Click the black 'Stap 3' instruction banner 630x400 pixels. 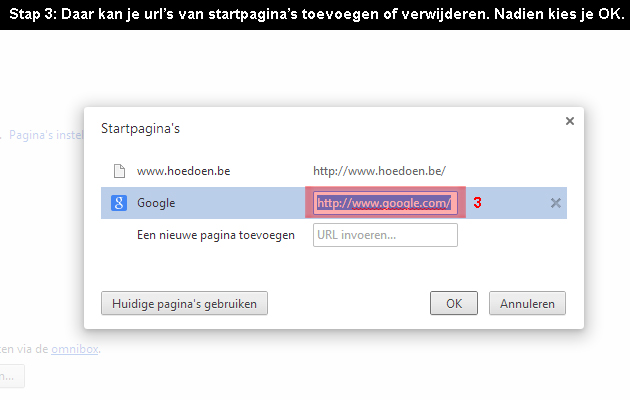point(315,14)
